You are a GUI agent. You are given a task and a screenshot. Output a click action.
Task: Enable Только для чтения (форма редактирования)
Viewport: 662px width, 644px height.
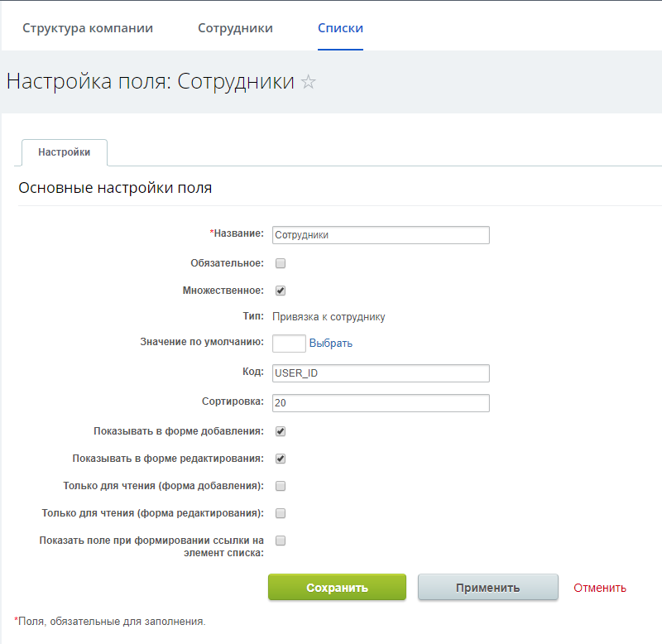pos(281,513)
